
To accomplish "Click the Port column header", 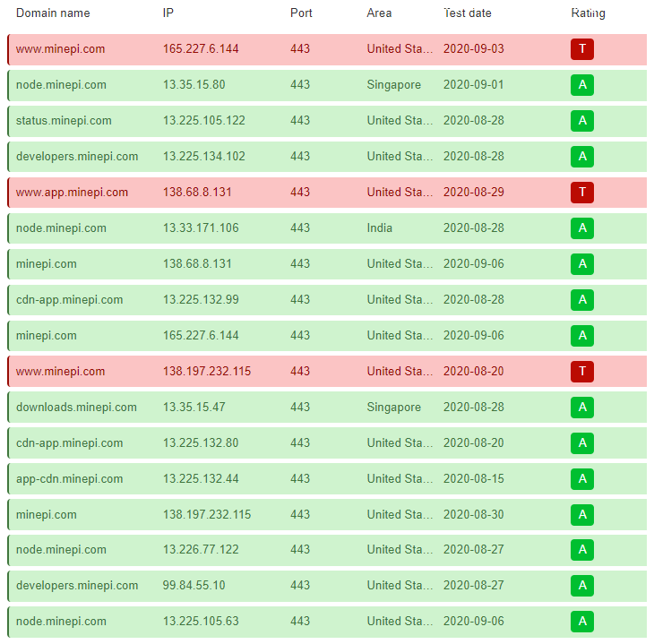I will (301, 13).
